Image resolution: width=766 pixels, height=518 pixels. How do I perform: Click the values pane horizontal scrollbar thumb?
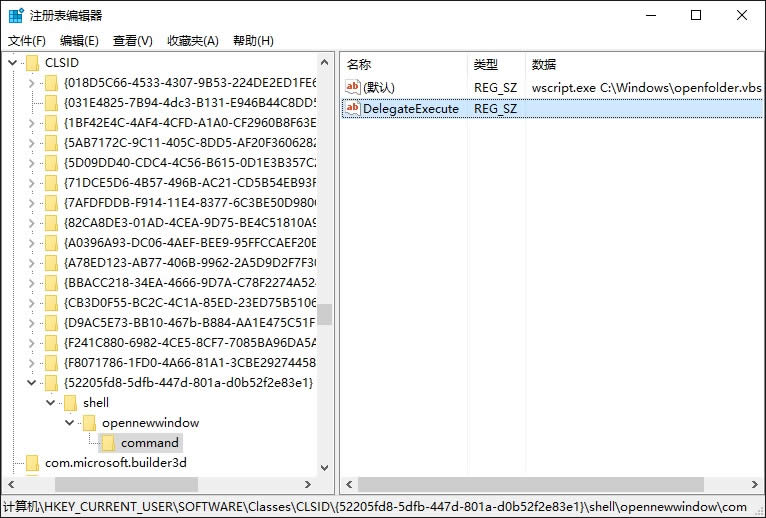531,484
